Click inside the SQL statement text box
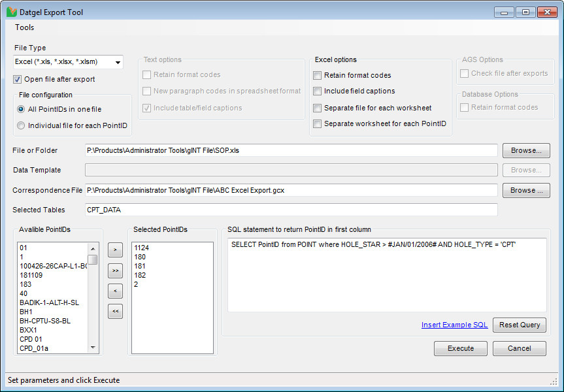The image size is (564, 392). tap(387, 275)
